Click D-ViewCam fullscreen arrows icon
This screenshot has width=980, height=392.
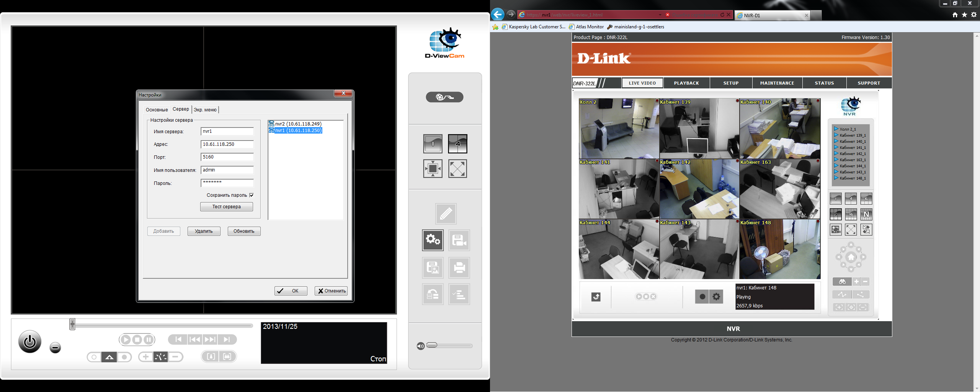pyautogui.click(x=458, y=169)
